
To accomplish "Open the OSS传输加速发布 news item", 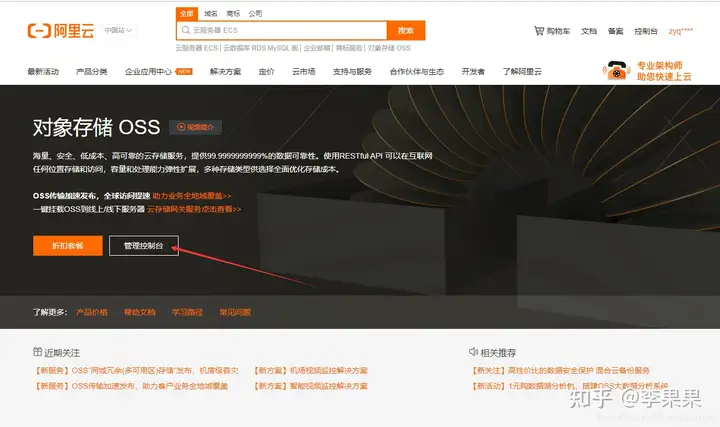I will point(131,386).
